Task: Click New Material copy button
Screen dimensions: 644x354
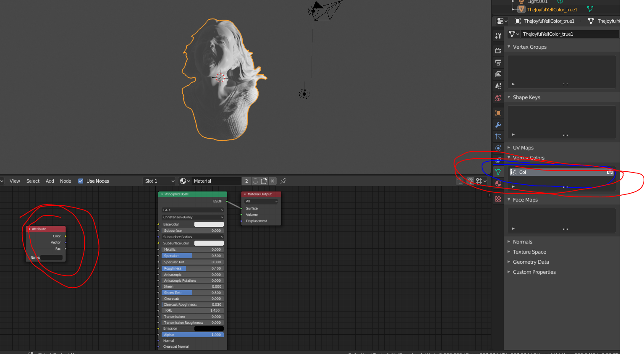Action: 264,181
